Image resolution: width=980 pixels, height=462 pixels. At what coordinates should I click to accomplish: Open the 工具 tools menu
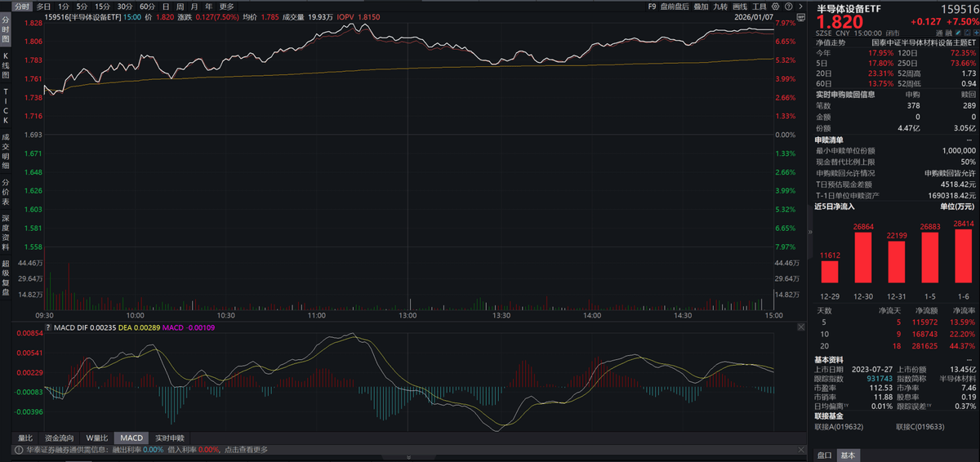[x=759, y=6]
